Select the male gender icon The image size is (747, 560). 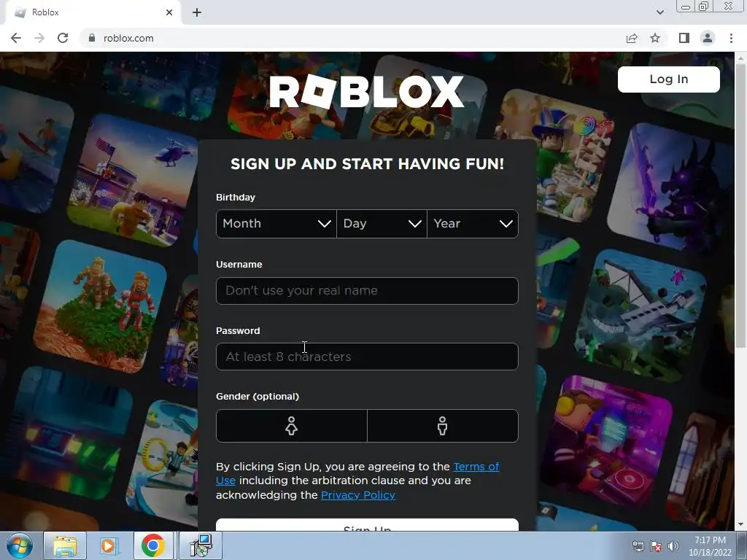pyautogui.click(x=443, y=426)
